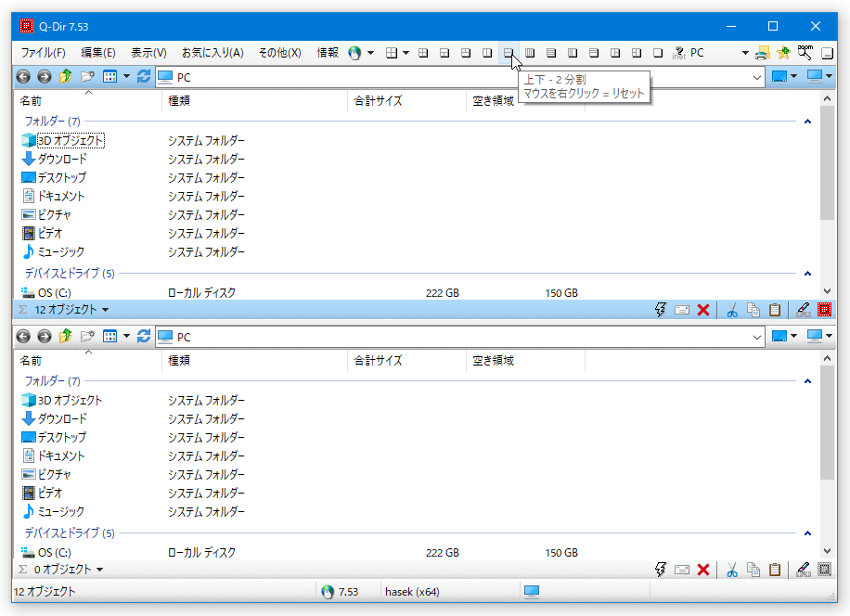Click the globe mouse icon in menu bar
850x616 pixels.
[354, 53]
